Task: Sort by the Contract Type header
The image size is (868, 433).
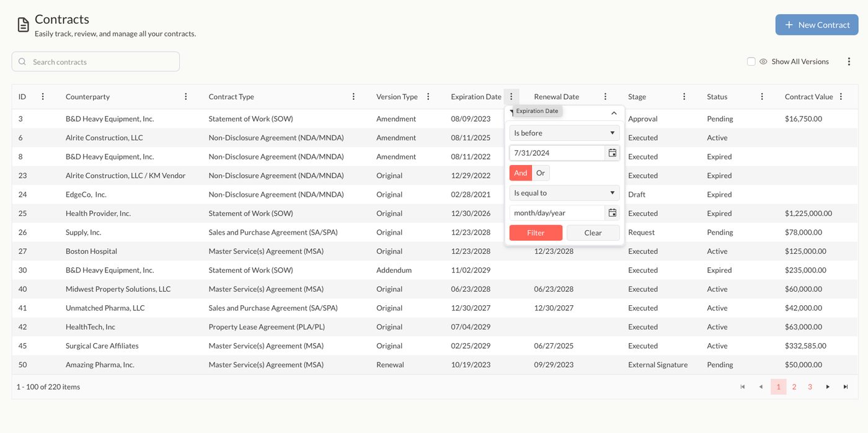Action: click(231, 97)
